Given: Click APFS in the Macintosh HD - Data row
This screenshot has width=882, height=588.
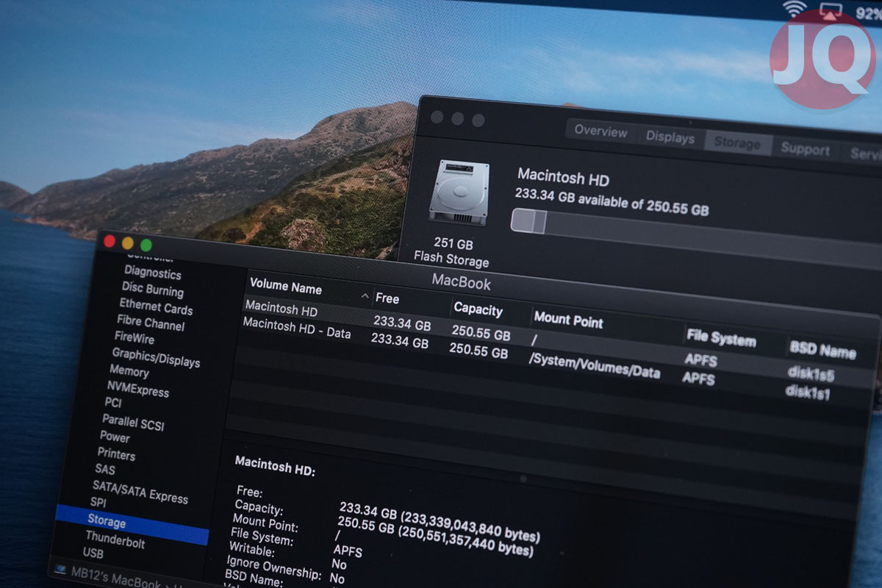Looking at the screenshot, I should [x=698, y=378].
